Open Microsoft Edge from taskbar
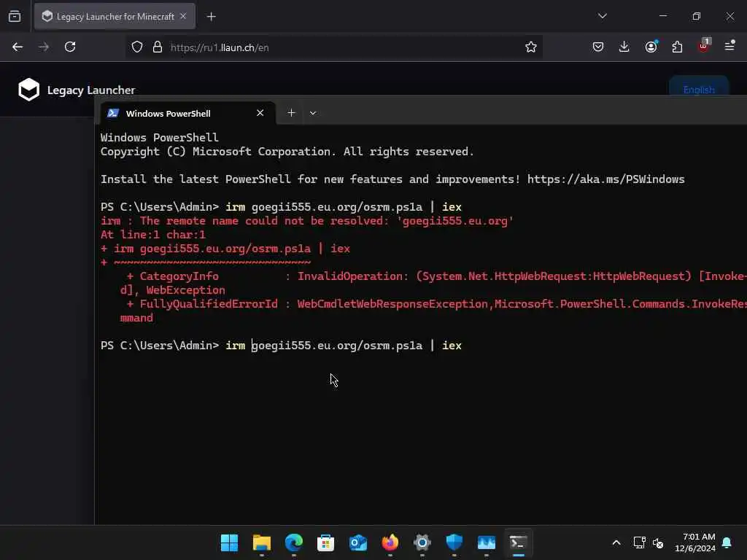The image size is (747, 560). coord(294,542)
